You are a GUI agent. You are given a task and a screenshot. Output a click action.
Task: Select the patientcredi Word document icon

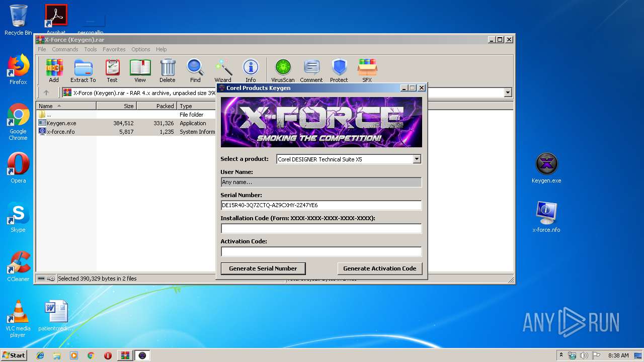(56, 316)
